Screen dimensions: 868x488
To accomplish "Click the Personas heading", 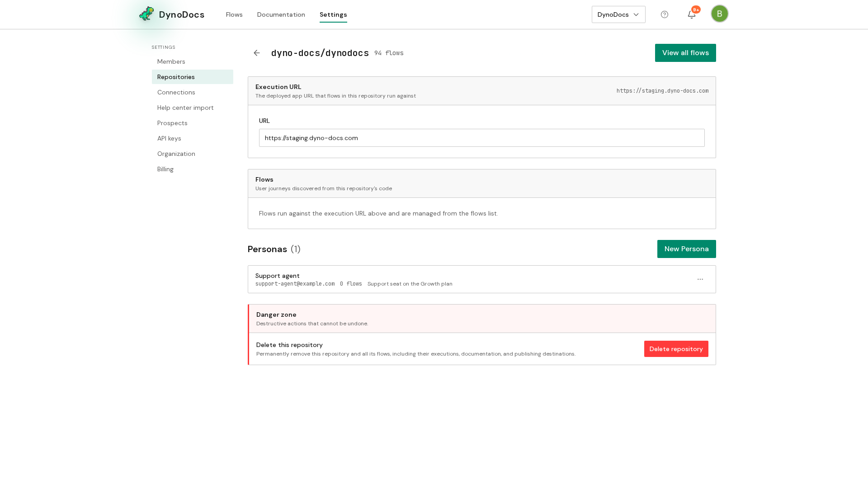I will pyautogui.click(x=267, y=249).
